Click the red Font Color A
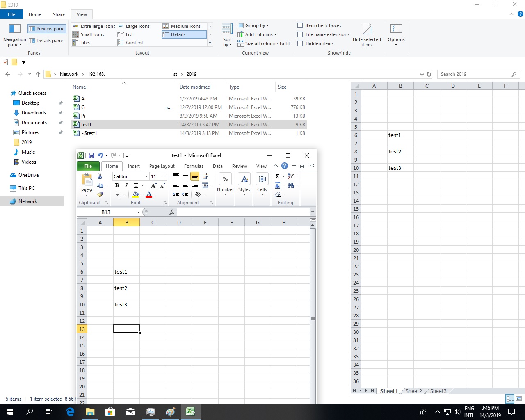Image resolution: width=525 pixels, height=420 pixels. coord(149,194)
